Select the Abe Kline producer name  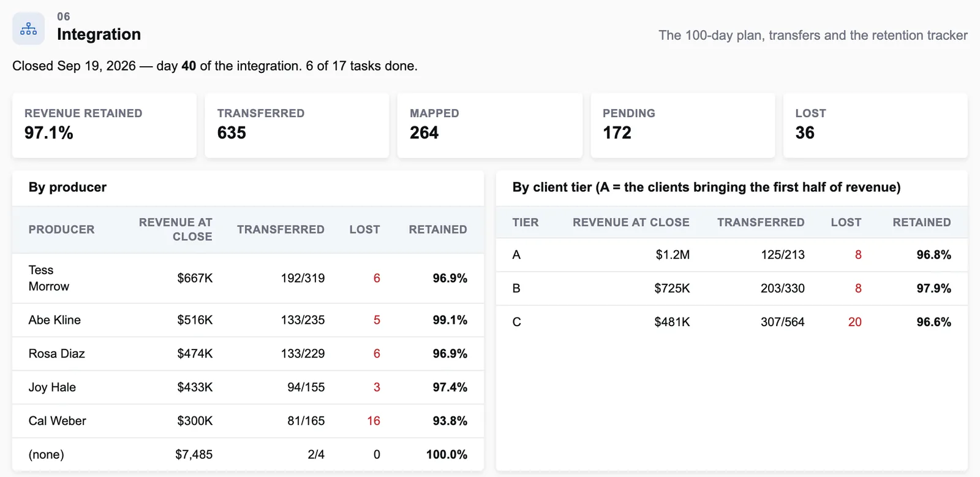click(x=55, y=320)
